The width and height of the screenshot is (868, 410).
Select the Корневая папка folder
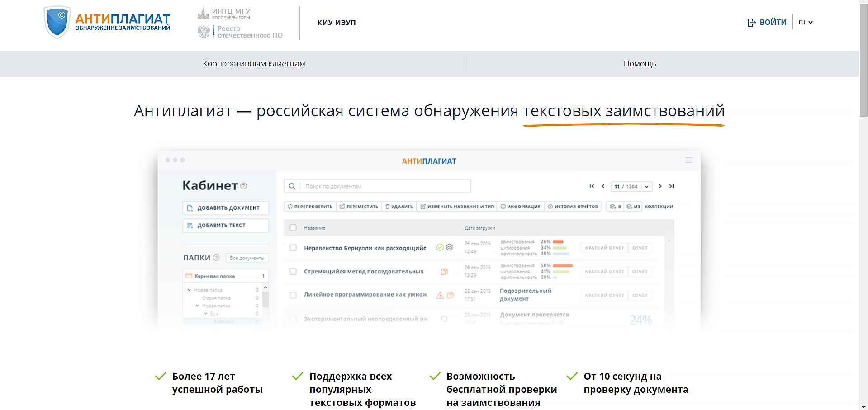(x=226, y=276)
